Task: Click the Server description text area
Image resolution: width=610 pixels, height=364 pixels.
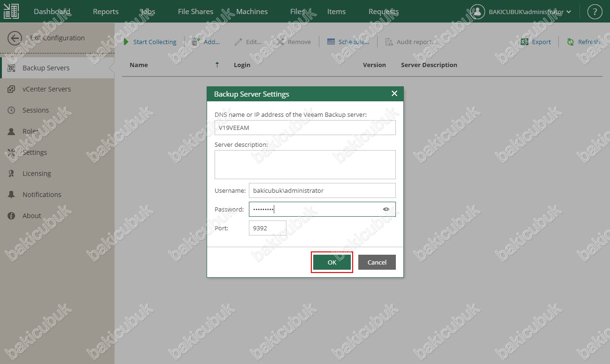Action: 305,165
